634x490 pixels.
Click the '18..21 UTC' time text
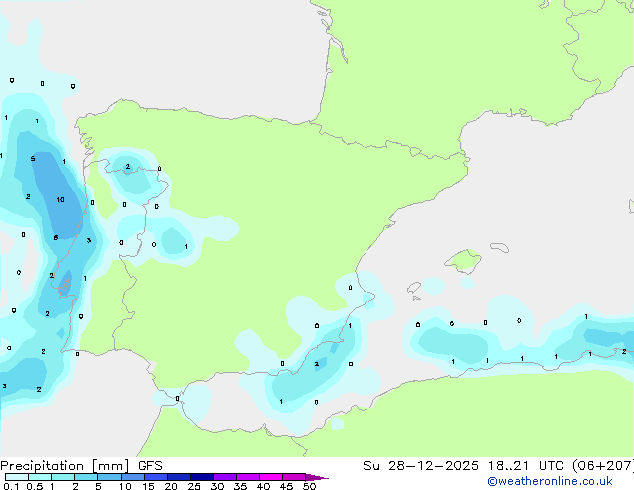[528, 466]
